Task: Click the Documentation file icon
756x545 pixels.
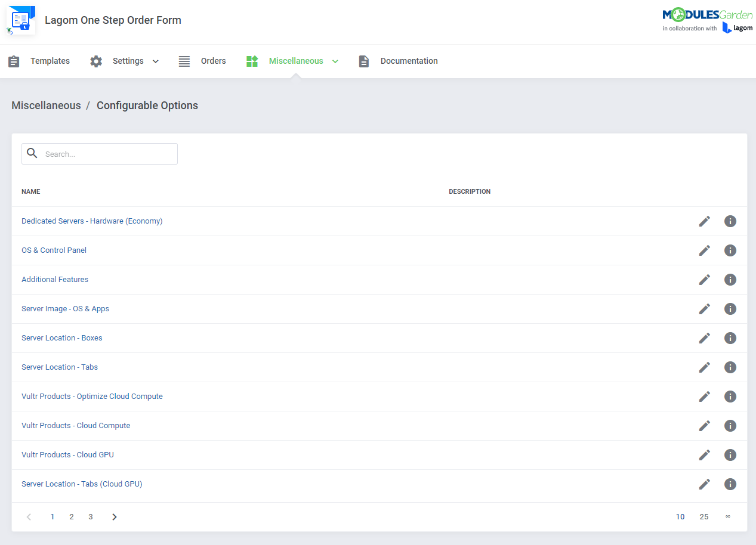Action: [364, 61]
